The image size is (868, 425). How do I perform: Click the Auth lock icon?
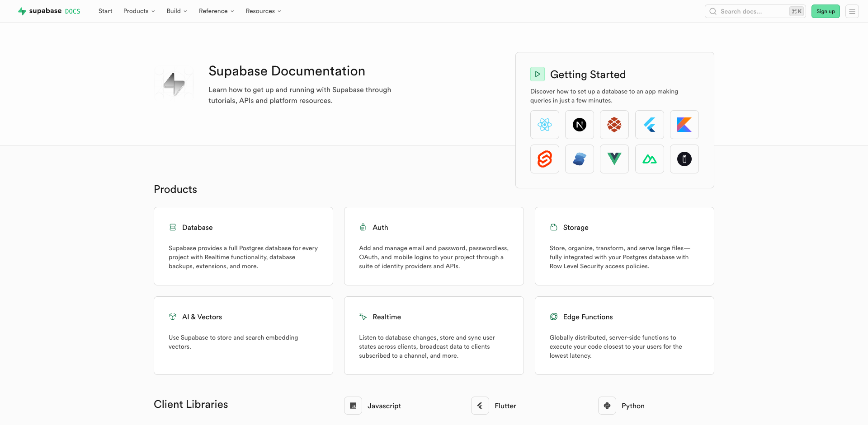pyautogui.click(x=363, y=227)
